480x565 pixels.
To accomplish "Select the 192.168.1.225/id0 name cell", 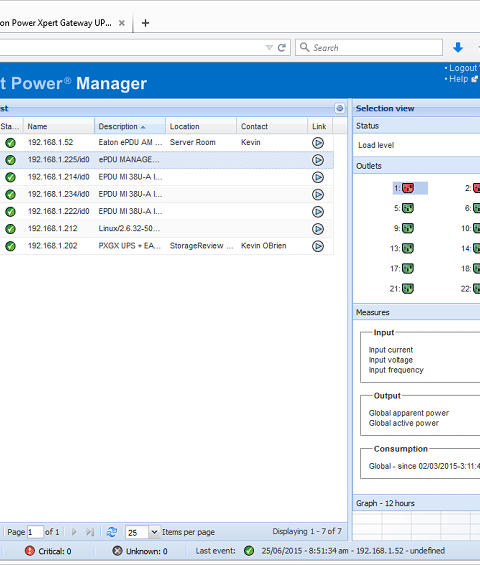I will 59,160.
